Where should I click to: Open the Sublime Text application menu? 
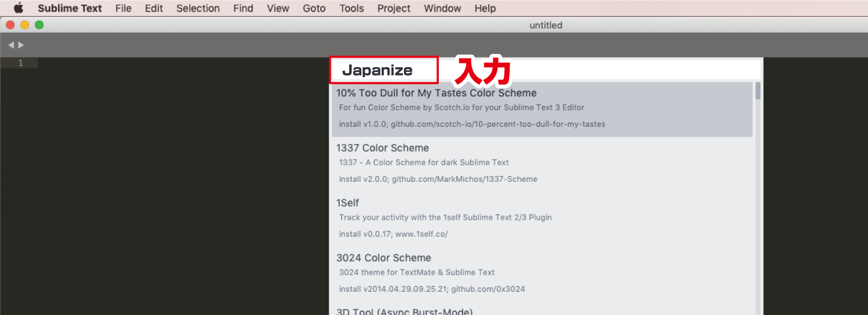[69, 8]
